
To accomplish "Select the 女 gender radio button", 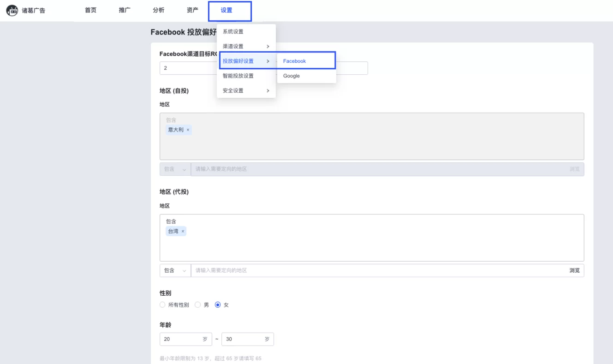I will [218, 305].
